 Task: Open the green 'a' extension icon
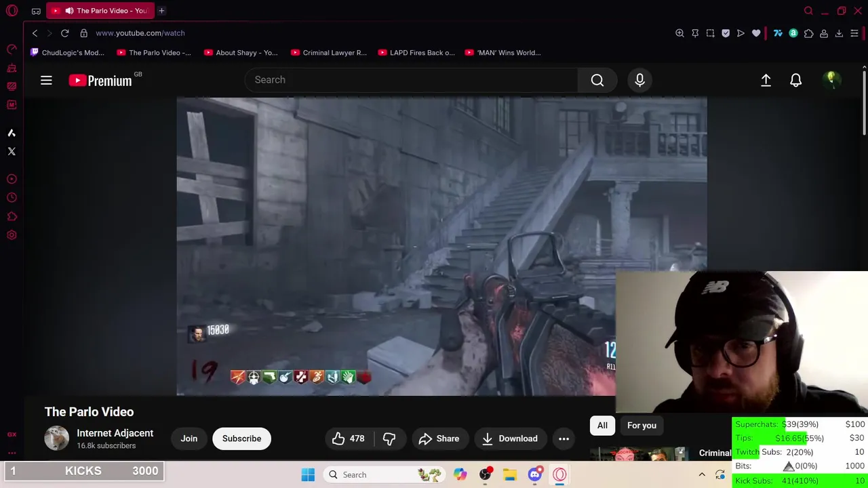pyautogui.click(x=793, y=33)
